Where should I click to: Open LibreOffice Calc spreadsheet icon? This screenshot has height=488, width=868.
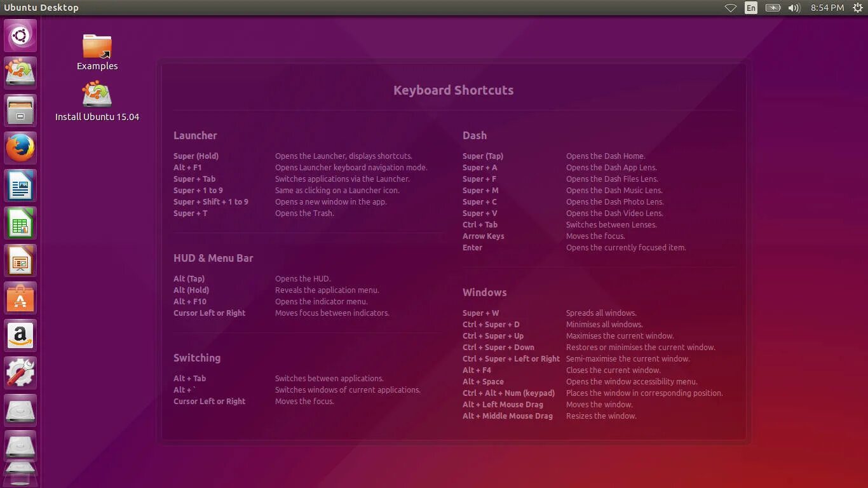21,223
